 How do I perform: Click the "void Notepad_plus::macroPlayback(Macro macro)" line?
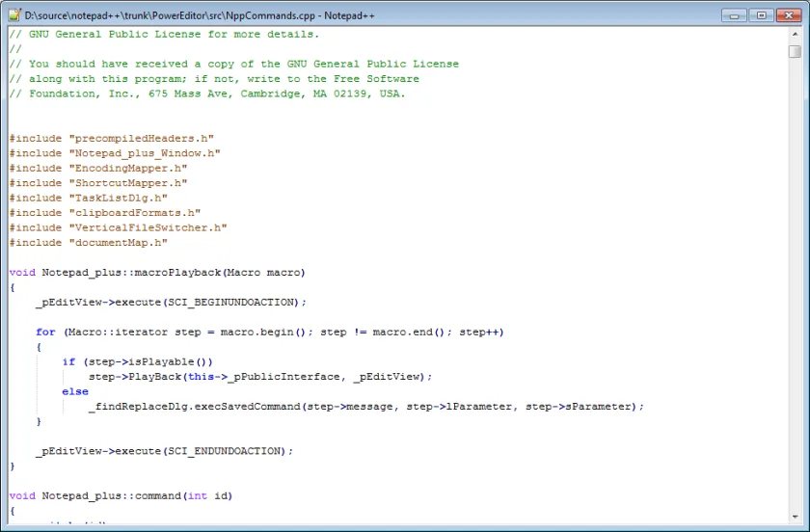click(x=157, y=273)
